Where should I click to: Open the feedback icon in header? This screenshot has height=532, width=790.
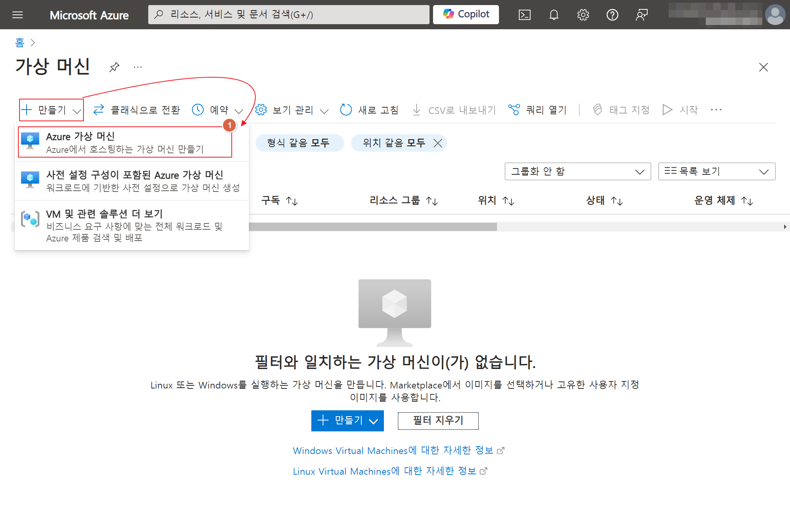[641, 15]
